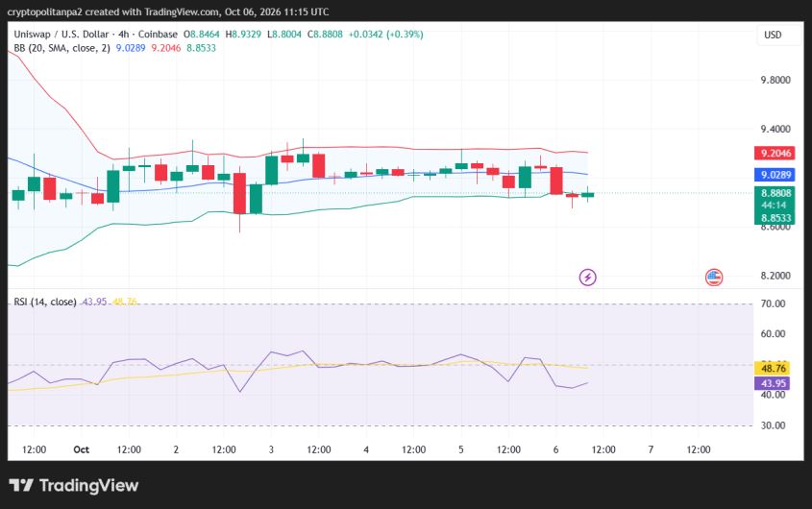812x509 pixels.
Task: Click the day 7 label on time axis
Action: (651, 449)
